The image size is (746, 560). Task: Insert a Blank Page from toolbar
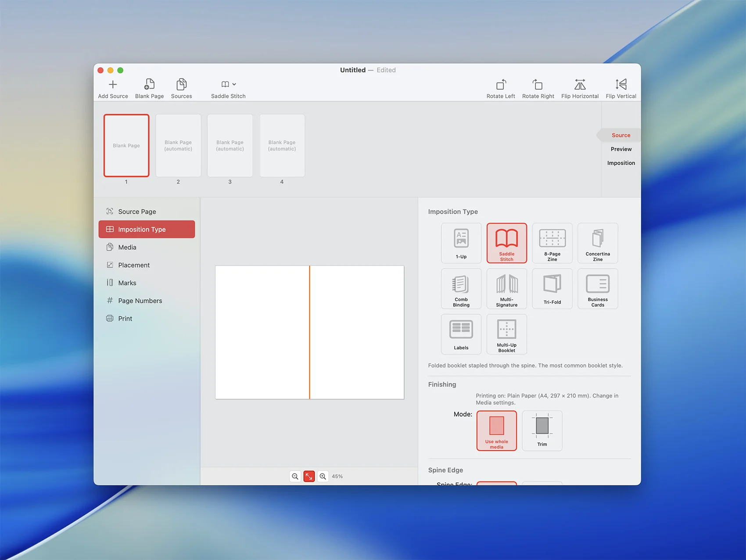149,85
